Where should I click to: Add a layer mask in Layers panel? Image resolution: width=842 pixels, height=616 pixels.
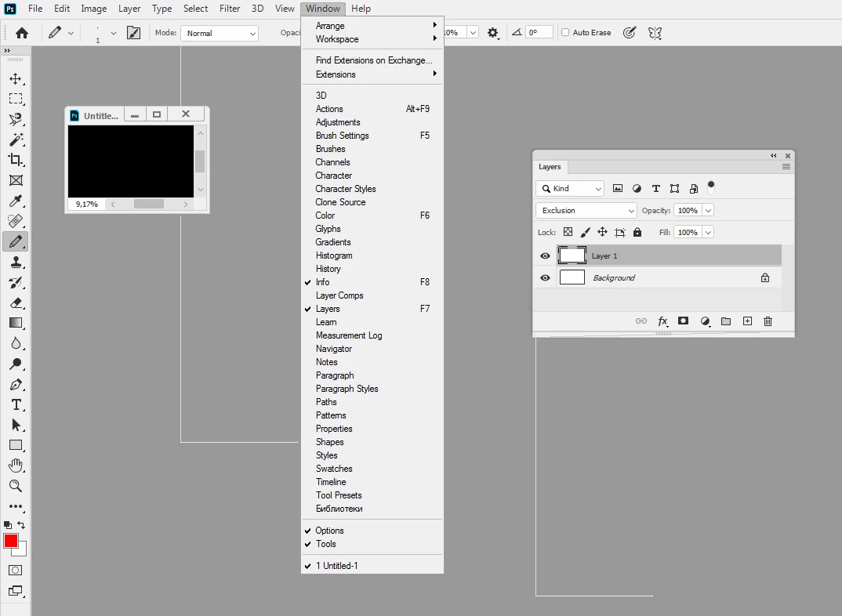pos(683,321)
